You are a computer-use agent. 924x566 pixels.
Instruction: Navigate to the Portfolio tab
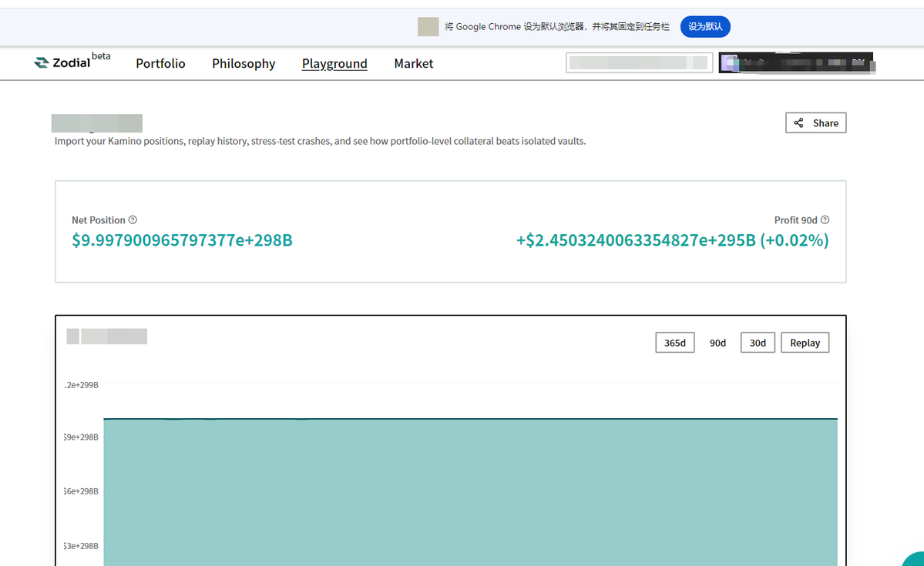click(160, 63)
